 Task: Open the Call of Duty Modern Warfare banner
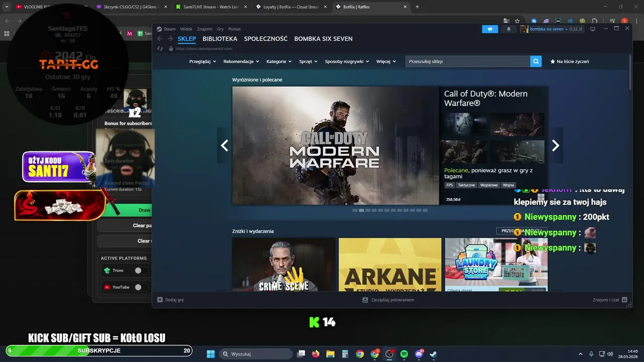pos(336,146)
